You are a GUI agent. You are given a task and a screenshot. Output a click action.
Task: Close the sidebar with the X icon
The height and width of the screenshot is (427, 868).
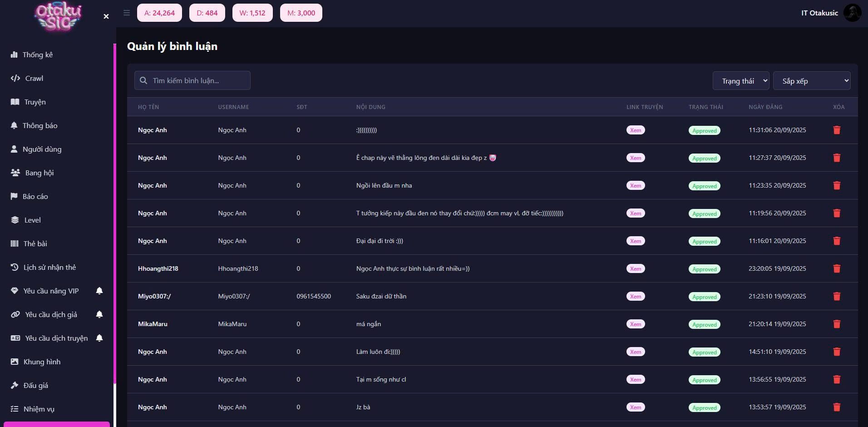tap(106, 16)
